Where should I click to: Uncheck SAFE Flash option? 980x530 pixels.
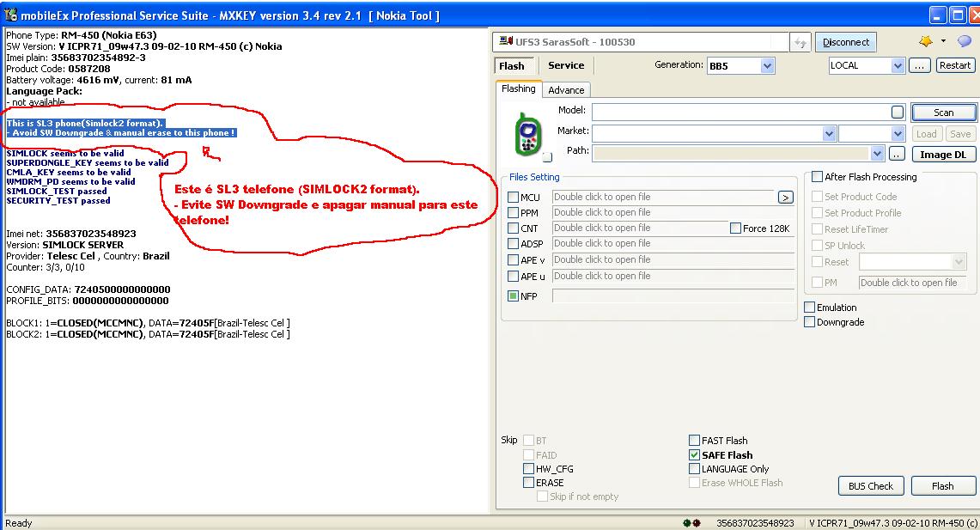(694, 455)
